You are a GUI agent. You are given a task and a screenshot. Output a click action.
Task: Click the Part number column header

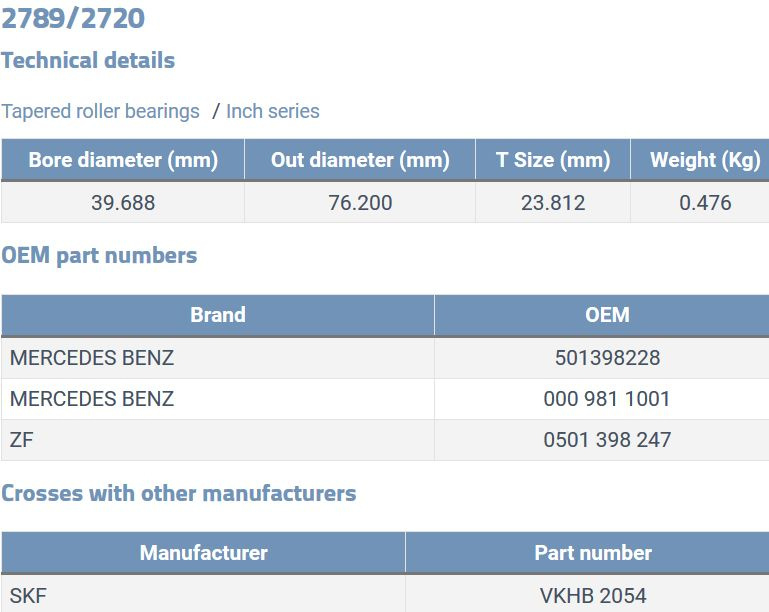593,553
